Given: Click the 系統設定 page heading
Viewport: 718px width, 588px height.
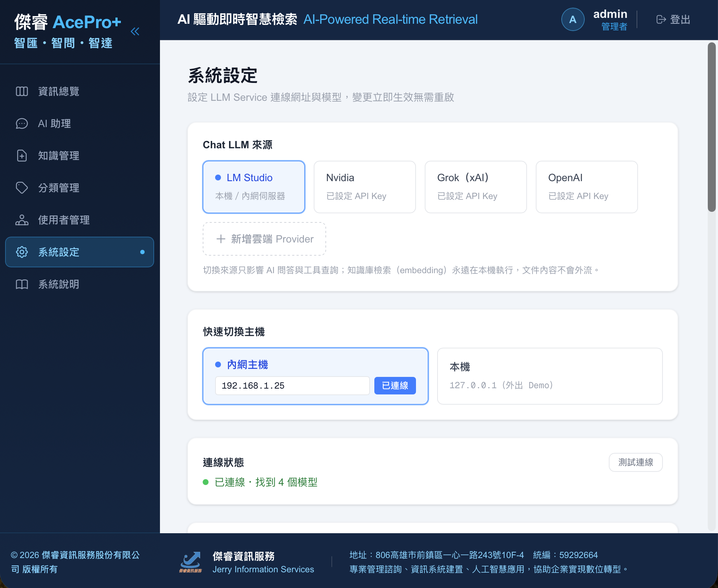Looking at the screenshot, I should [x=222, y=76].
